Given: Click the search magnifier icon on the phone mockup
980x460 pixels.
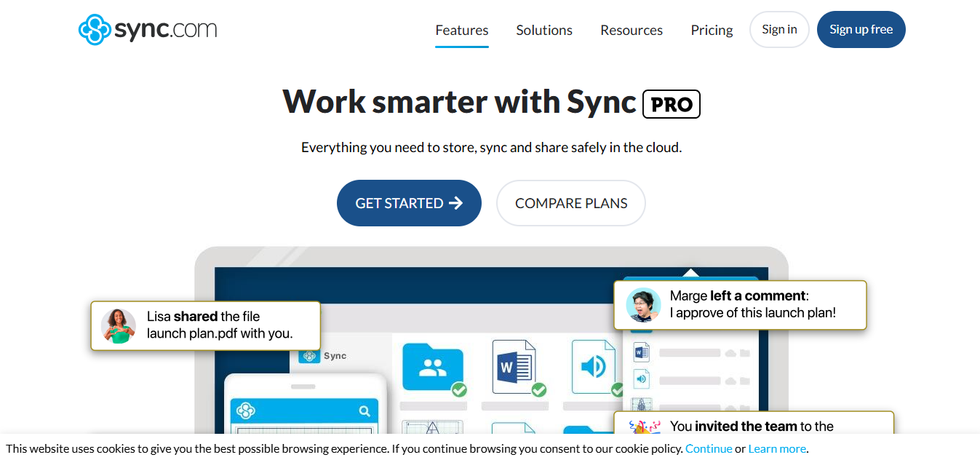Looking at the screenshot, I should point(364,411).
